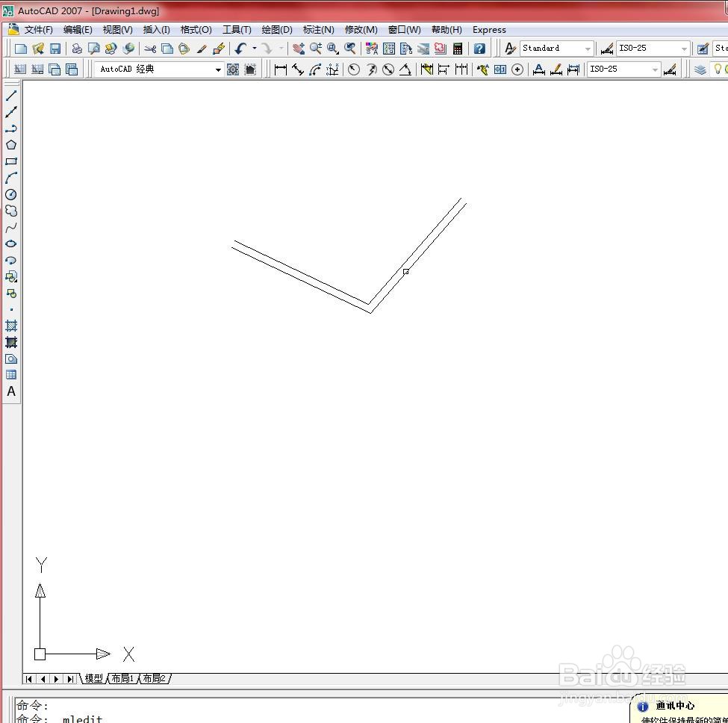The width and height of the screenshot is (728, 723).
Task: Click the Angular dimension icon
Action: tap(405, 69)
